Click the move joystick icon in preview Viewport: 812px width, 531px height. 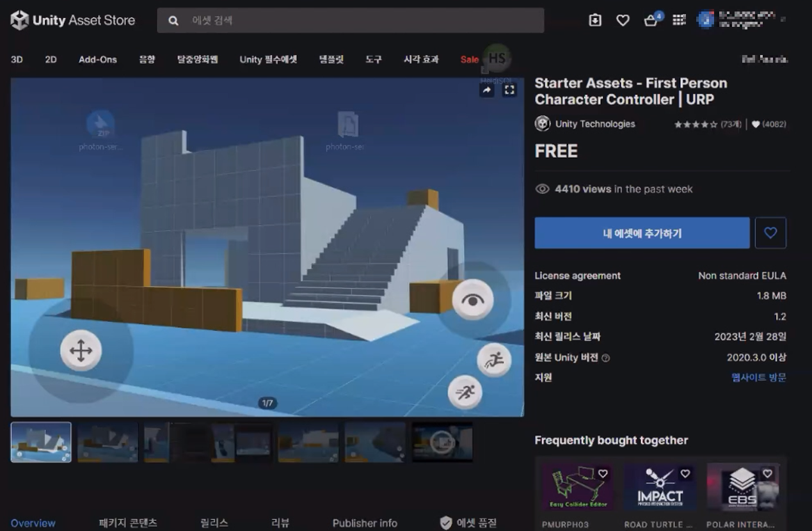point(81,351)
